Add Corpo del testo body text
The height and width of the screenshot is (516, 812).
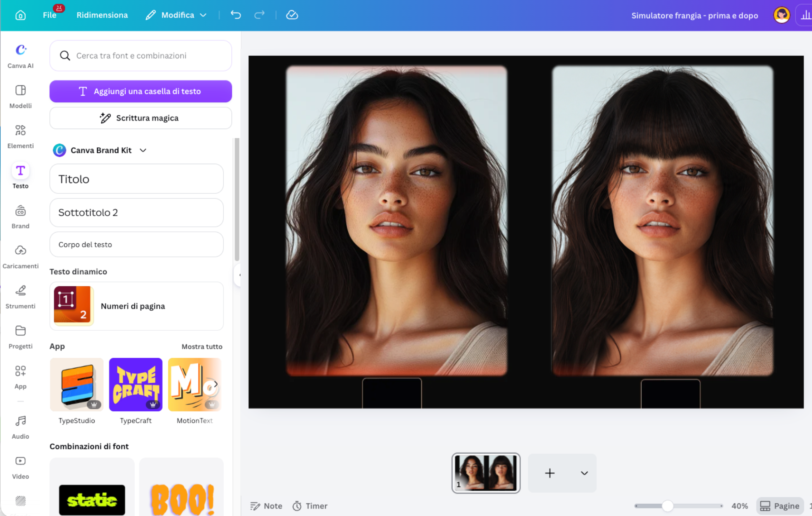pyautogui.click(x=136, y=244)
